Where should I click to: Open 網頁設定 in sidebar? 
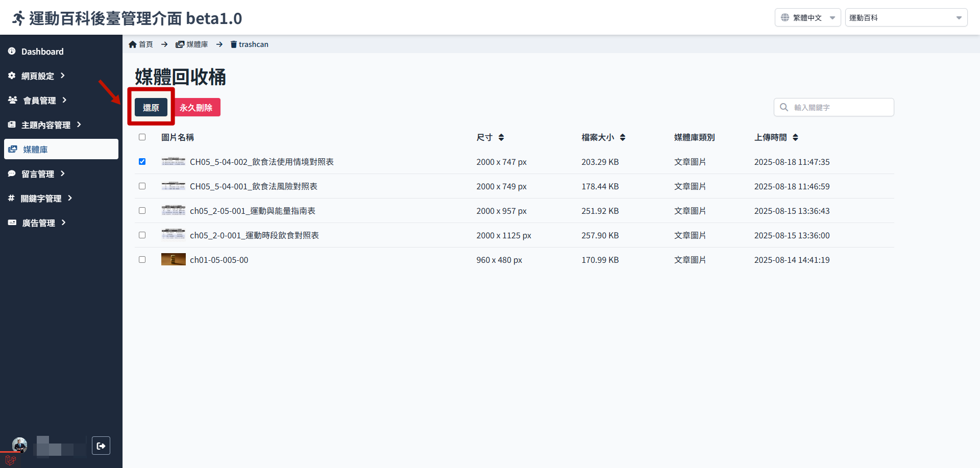pyautogui.click(x=61, y=76)
